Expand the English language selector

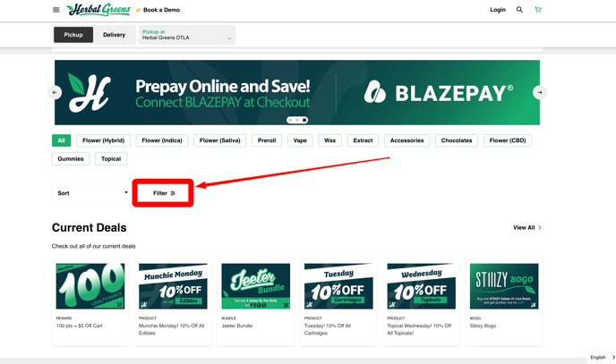coord(602,358)
